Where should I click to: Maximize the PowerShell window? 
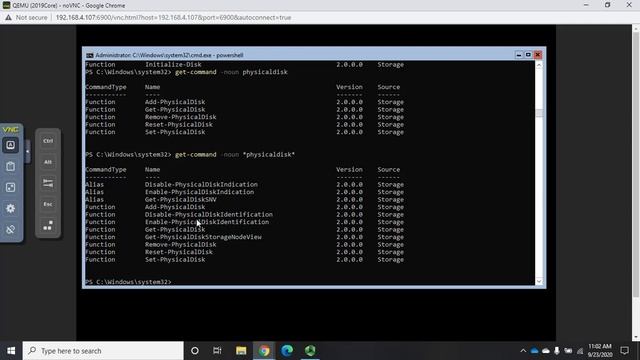[x=528, y=55]
